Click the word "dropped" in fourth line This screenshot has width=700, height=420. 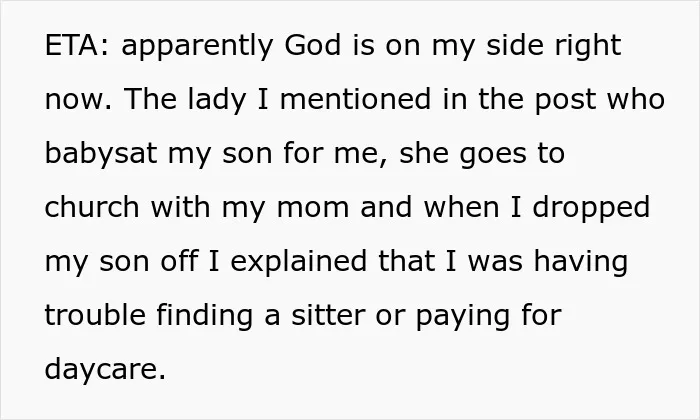(591, 209)
